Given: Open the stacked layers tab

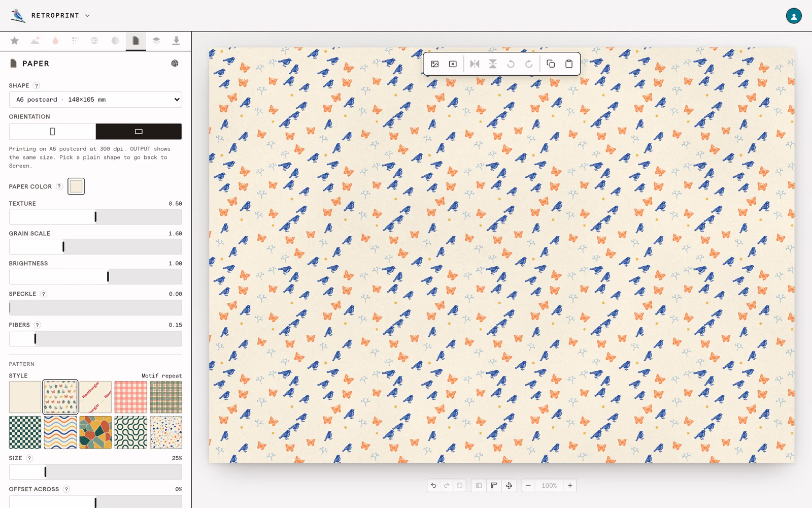Looking at the screenshot, I should [x=156, y=41].
